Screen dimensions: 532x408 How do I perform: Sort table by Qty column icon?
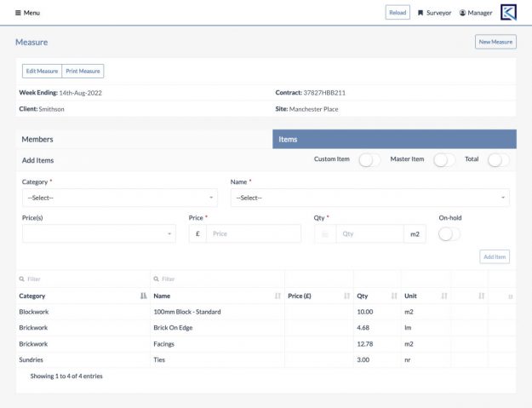[x=393, y=296]
